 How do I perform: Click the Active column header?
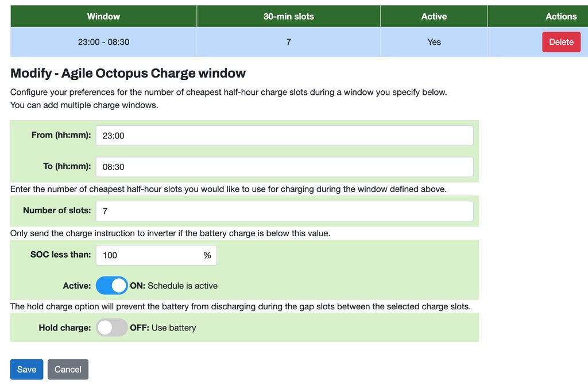[434, 17]
